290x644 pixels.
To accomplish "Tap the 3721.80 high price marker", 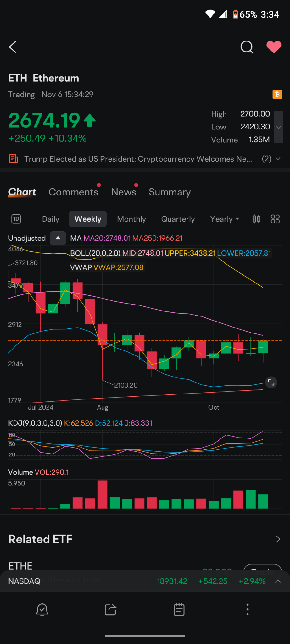I will pyautogui.click(x=26, y=263).
